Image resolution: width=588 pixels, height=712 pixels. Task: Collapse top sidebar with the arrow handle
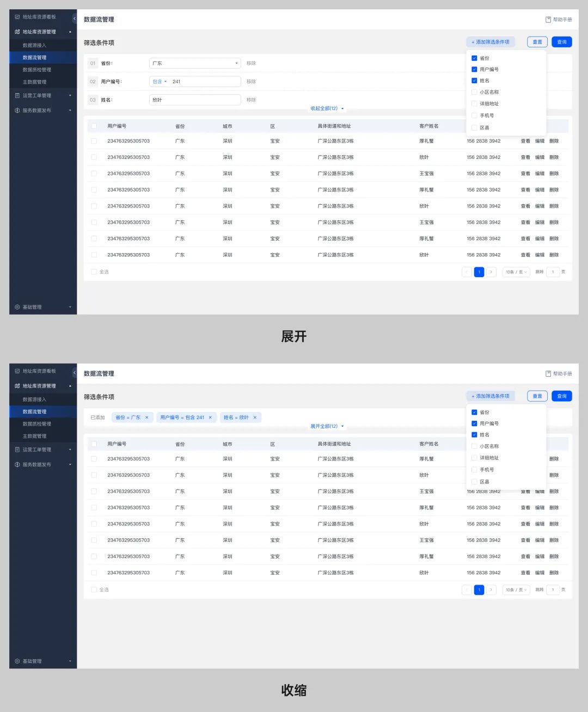[x=75, y=19]
